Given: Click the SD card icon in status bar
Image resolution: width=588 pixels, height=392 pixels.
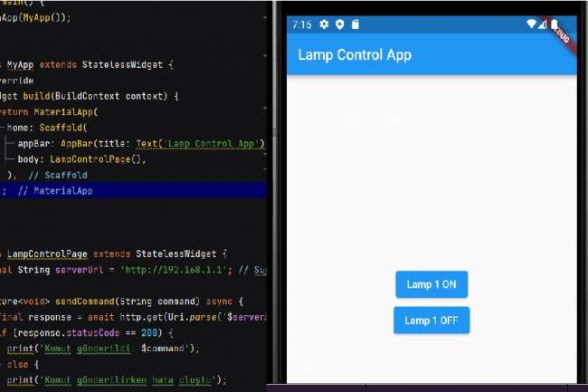Looking at the screenshot, I should 355,24.
